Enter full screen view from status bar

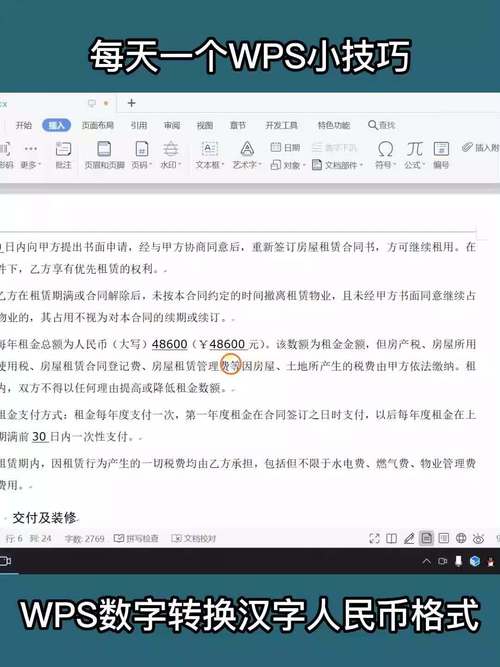coord(374,539)
